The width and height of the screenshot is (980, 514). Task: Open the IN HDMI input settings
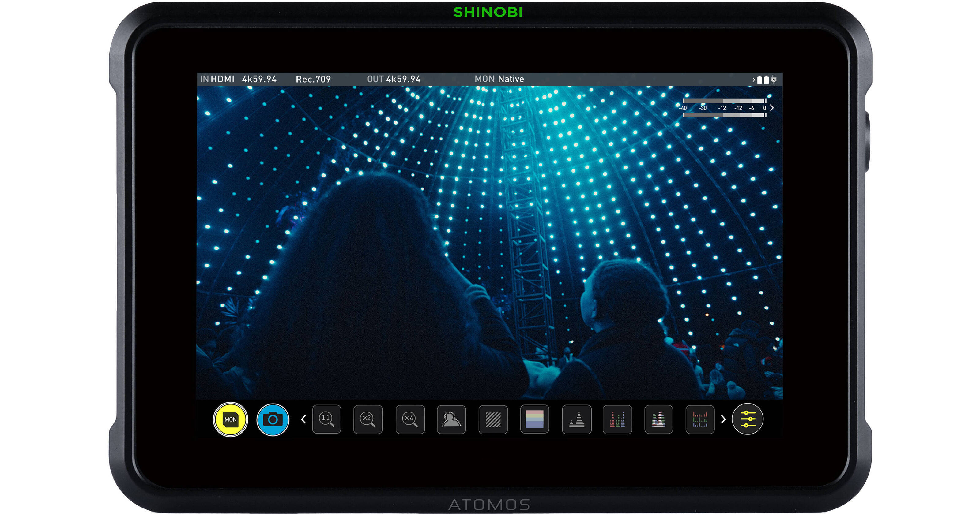[x=217, y=79]
